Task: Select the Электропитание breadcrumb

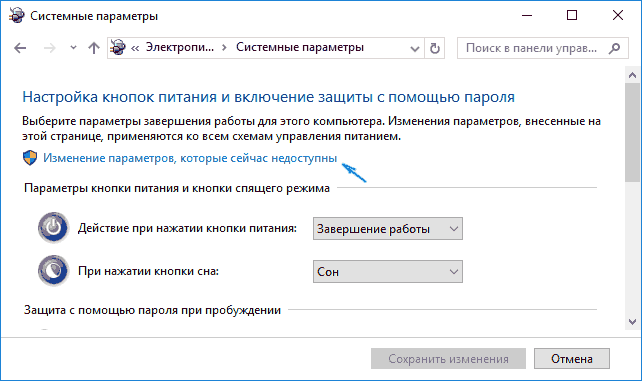Action: point(180,47)
